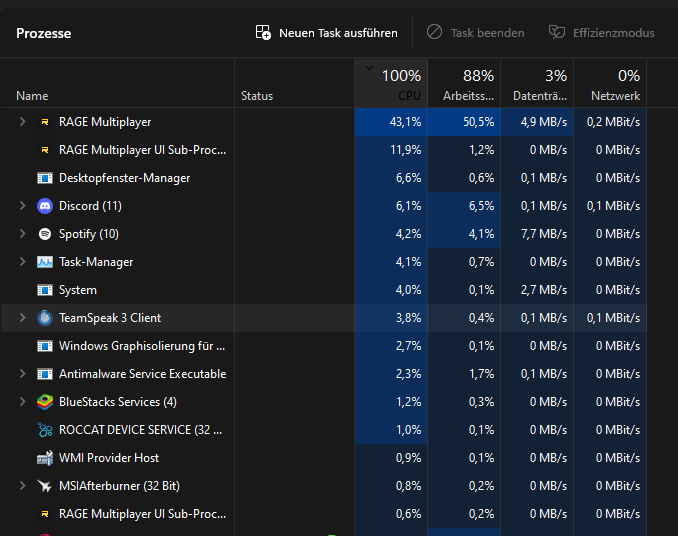
Task: Click the MSIAfterburner plane icon
Action: click(45, 486)
